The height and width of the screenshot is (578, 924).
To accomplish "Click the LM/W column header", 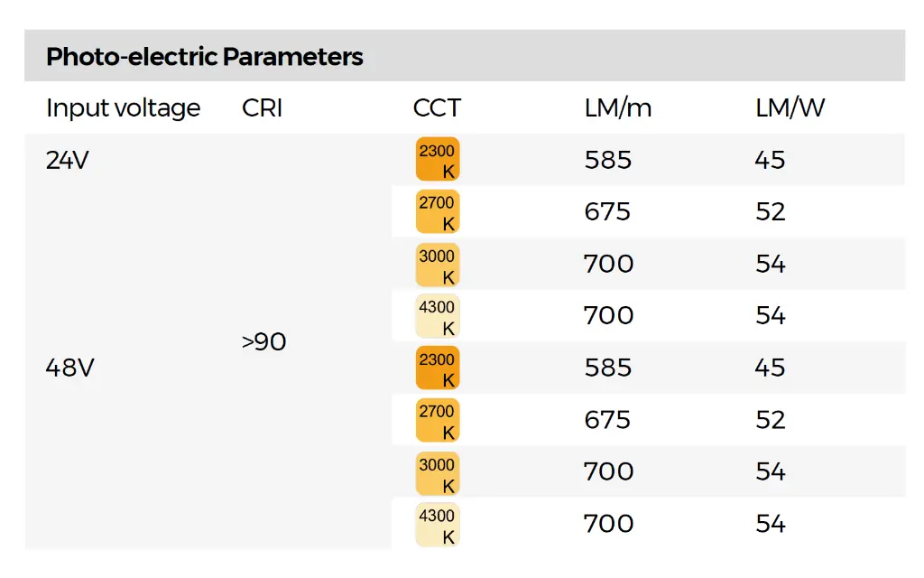I will pyautogui.click(x=790, y=108).
